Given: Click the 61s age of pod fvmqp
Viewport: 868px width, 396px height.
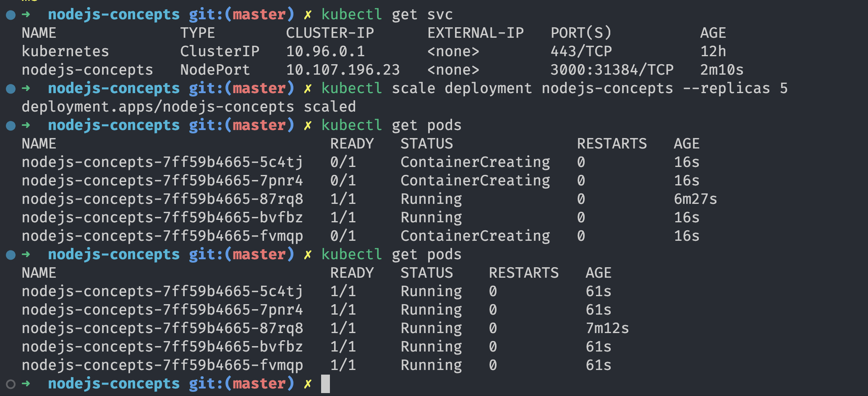Looking at the screenshot, I should (x=599, y=365).
